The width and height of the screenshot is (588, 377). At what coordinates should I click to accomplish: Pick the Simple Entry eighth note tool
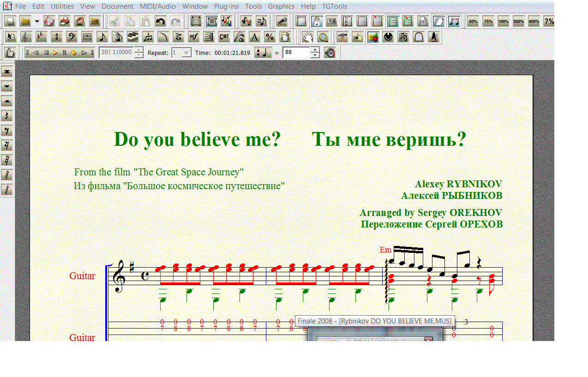102,37
